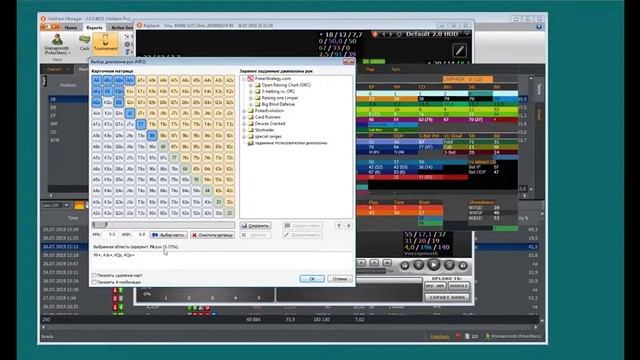
Task: Click the Отмена cancel button
Action: [340, 279]
